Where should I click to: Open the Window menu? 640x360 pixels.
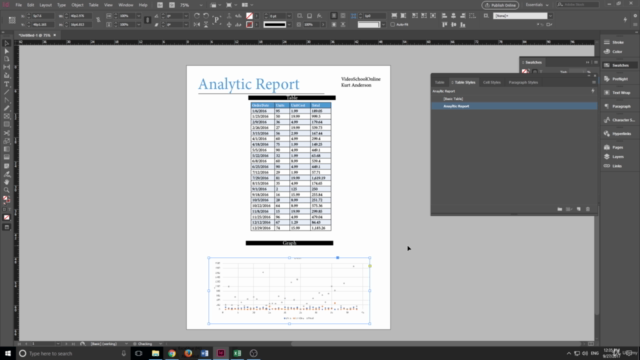126,5
